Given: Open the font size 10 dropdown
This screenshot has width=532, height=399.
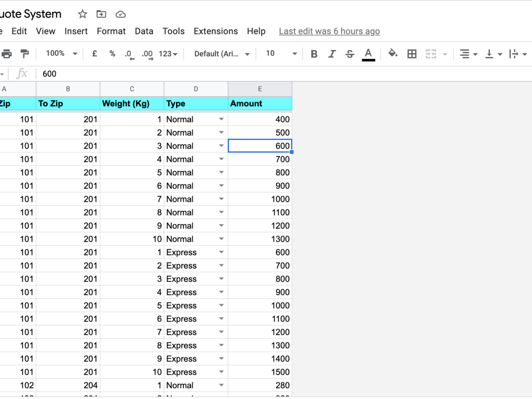Looking at the screenshot, I should (281, 54).
